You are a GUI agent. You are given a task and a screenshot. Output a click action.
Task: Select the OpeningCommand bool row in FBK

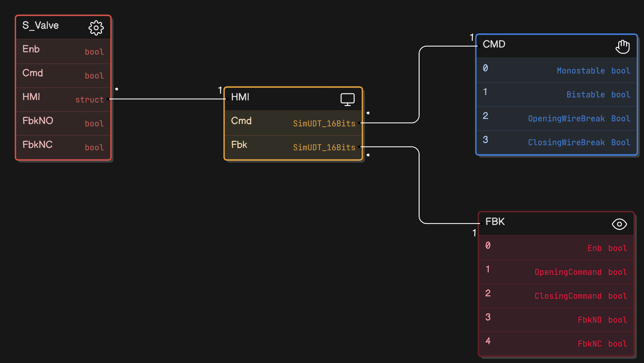point(556,272)
